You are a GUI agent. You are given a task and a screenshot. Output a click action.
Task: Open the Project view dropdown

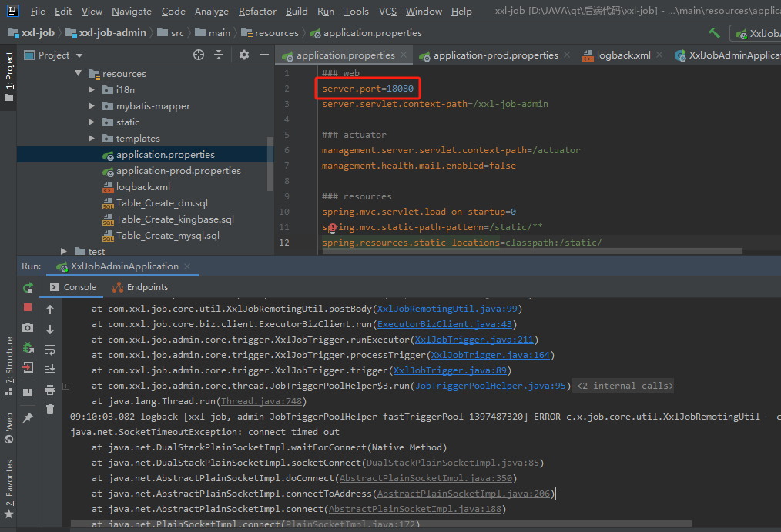pos(79,55)
